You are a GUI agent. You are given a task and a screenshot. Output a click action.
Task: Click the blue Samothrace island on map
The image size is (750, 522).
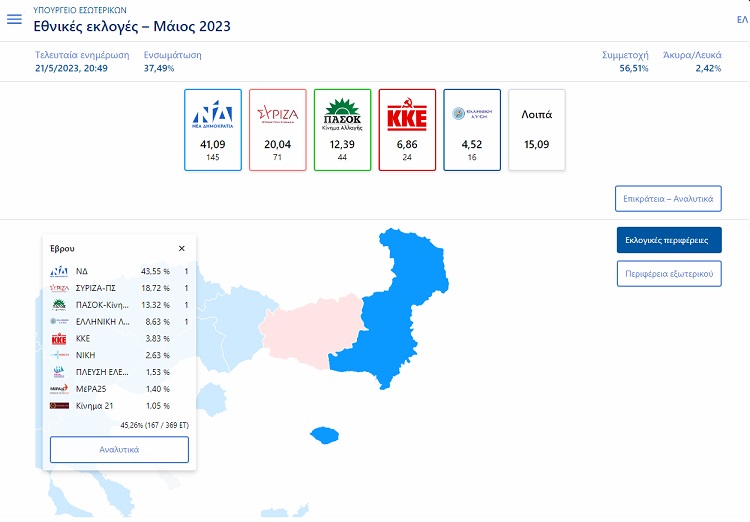(325, 435)
